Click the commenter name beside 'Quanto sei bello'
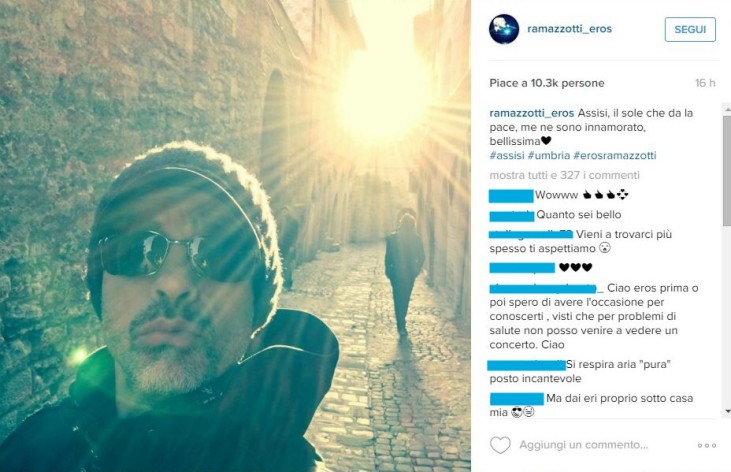The width and height of the screenshot is (731, 472). (511, 216)
